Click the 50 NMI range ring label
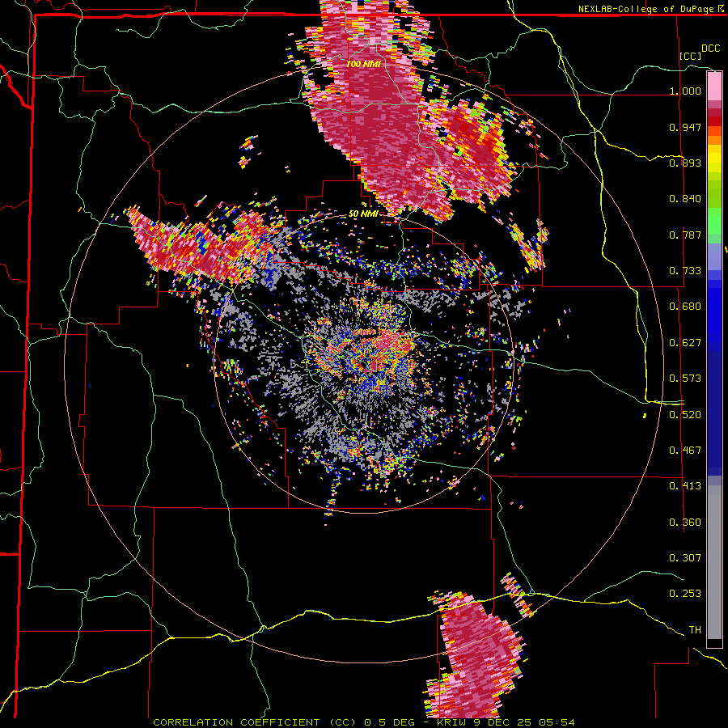728x728 pixels. [363, 214]
